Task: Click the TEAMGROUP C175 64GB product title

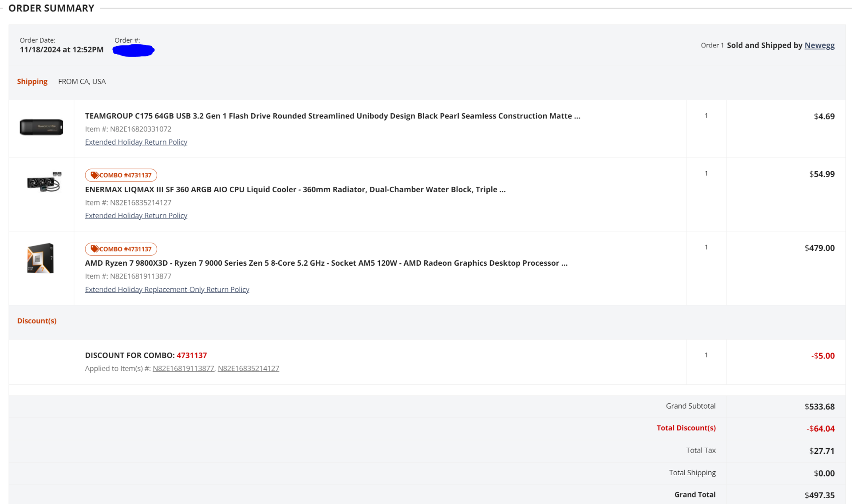Action: [332, 116]
